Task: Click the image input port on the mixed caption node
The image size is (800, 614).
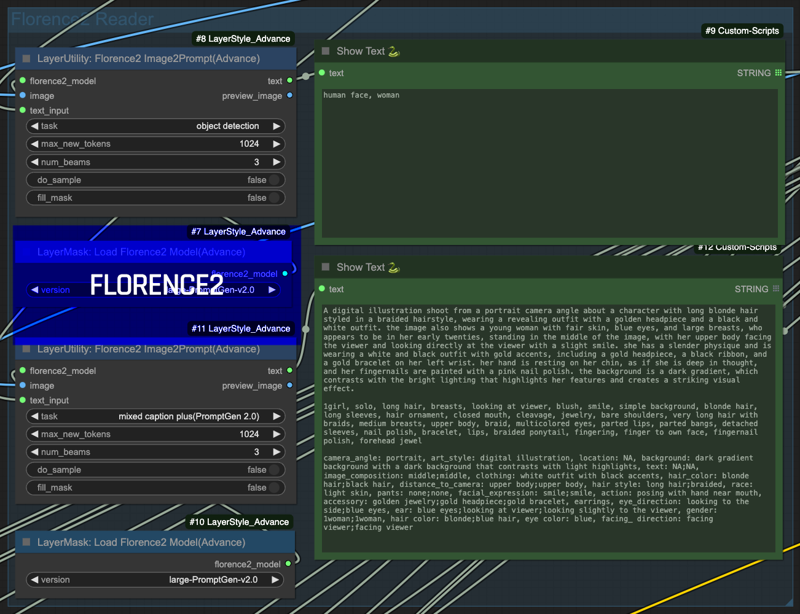Action: (x=22, y=385)
